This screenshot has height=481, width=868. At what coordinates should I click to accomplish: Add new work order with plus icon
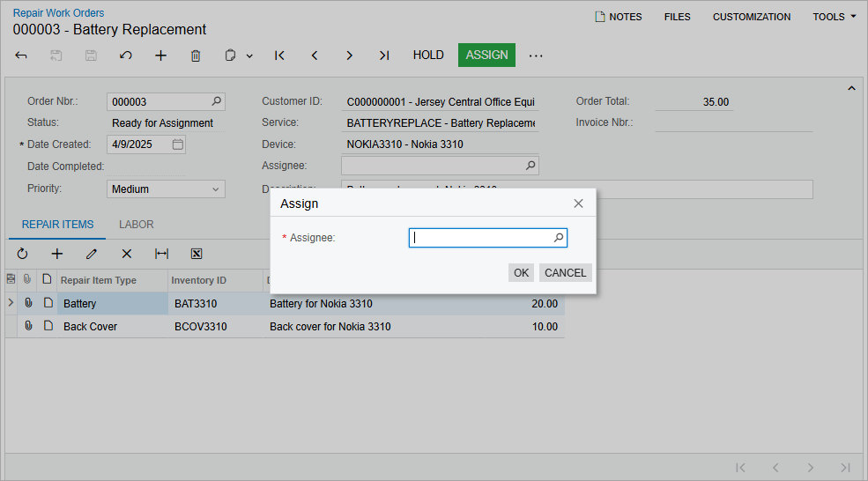[x=160, y=55]
